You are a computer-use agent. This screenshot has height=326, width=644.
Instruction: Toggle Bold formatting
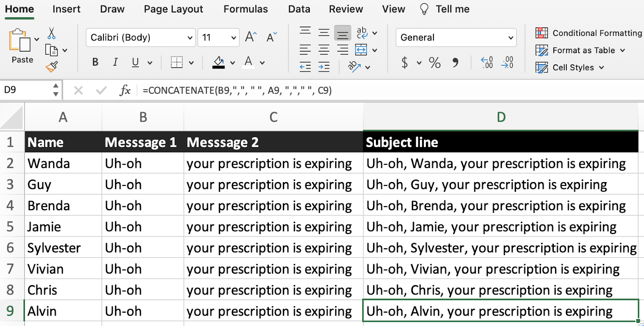coord(95,62)
